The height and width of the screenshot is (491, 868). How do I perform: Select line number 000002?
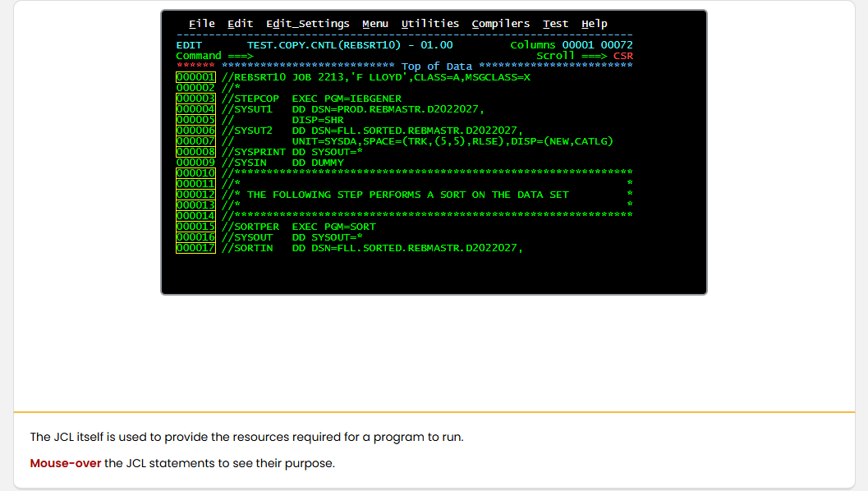point(195,88)
